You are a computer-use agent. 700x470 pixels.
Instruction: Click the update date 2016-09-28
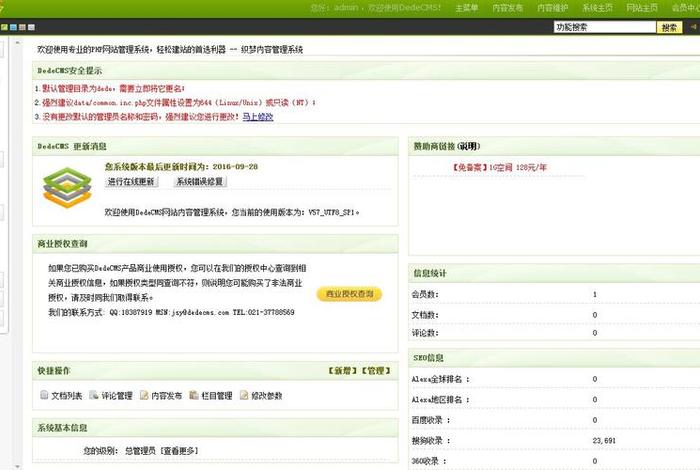click(x=235, y=166)
